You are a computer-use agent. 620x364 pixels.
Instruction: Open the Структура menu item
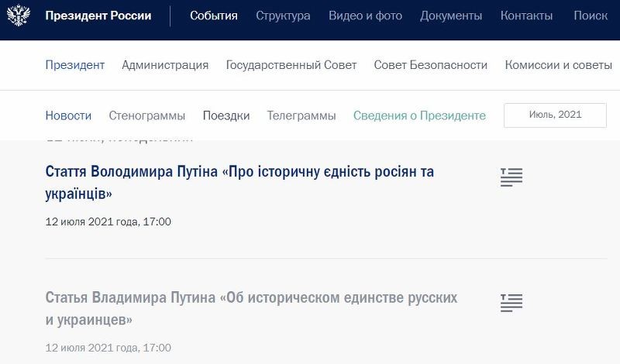(x=283, y=15)
